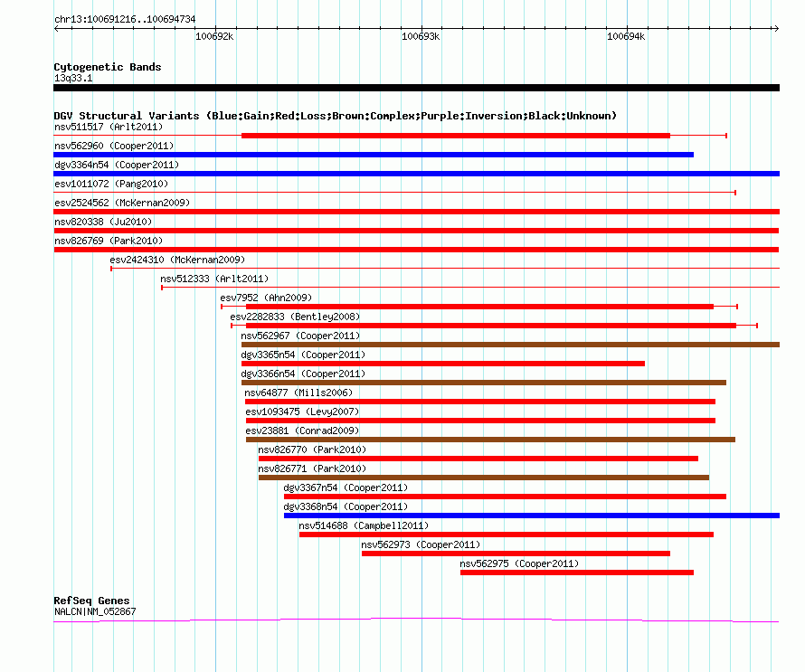805x672 pixels.
Task: Open nsv562967 (Cooper2011) variant label
Action: [301, 336]
